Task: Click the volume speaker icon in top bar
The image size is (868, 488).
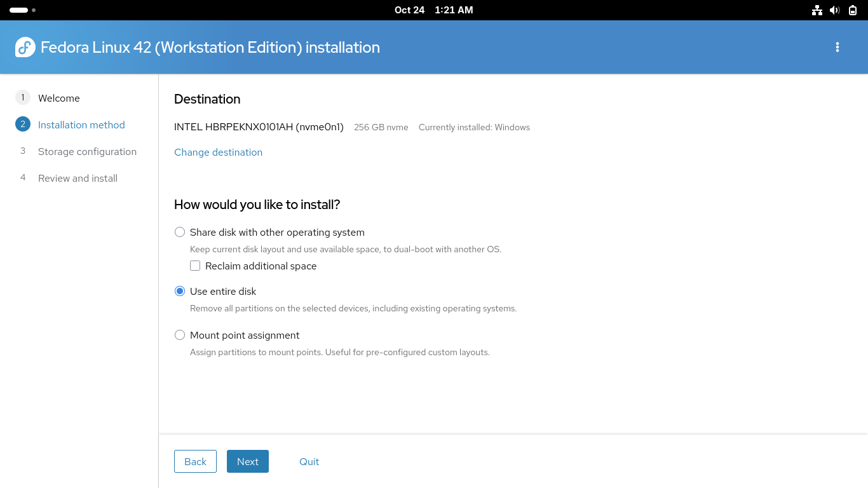Action: 835,10
